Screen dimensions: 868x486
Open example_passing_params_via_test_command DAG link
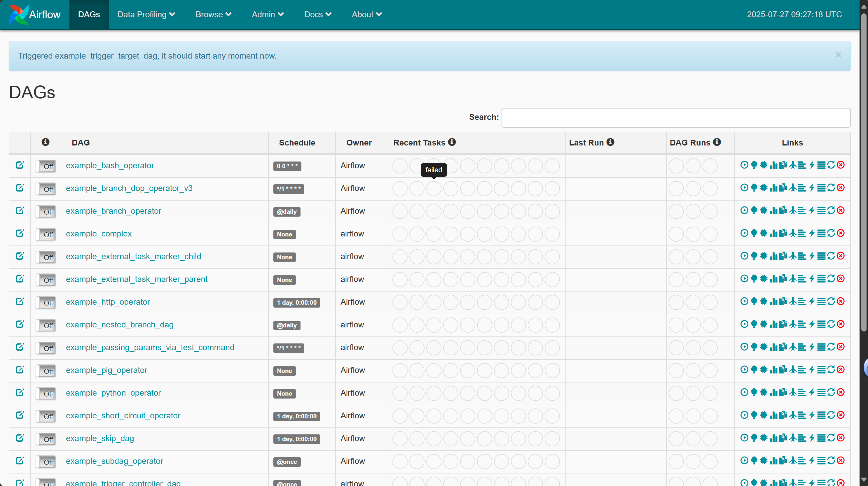tap(150, 347)
